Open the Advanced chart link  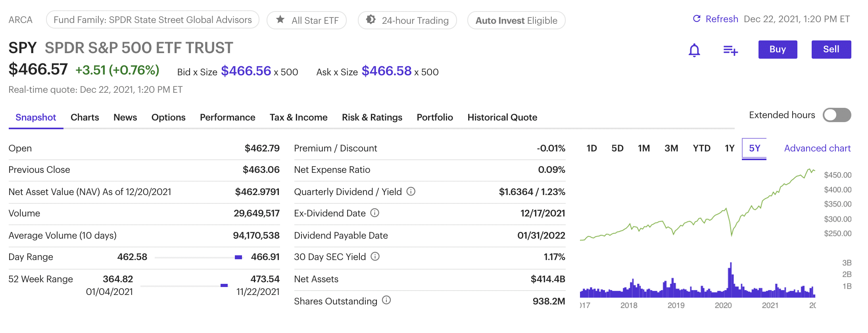tap(817, 148)
